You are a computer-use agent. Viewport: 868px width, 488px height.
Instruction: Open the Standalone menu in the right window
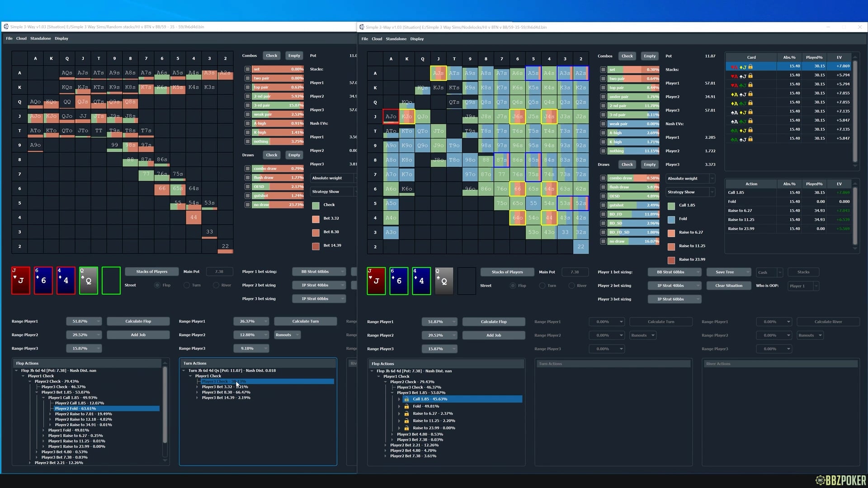click(x=396, y=39)
